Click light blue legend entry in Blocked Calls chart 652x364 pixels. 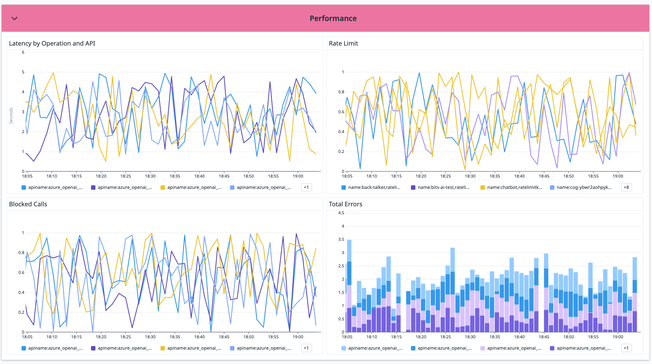261,348
